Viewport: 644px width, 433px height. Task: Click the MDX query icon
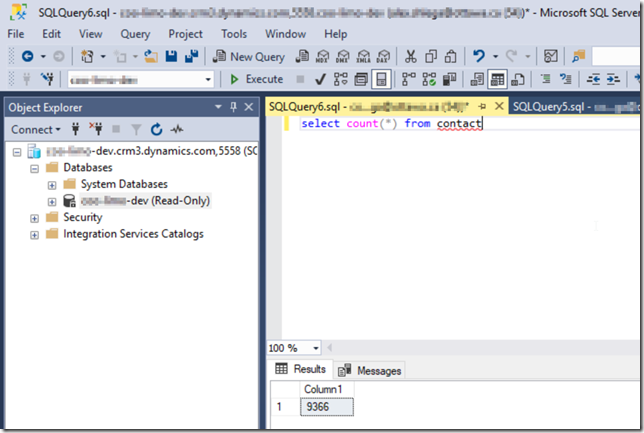tap(322, 56)
